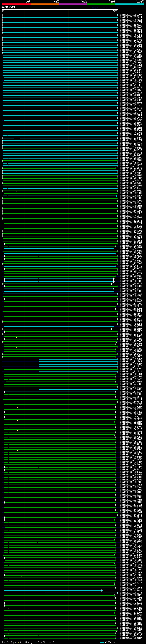Click the yellow gap triangle in the legend
This screenshot has height=644, width=146.
[x=19, y=642]
